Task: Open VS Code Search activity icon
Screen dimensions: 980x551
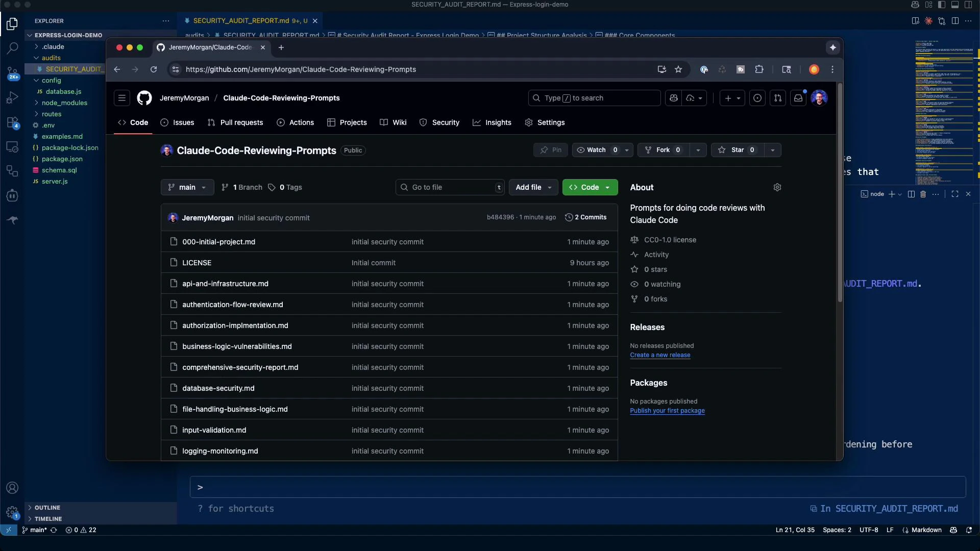Action: (x=12, y=48)
